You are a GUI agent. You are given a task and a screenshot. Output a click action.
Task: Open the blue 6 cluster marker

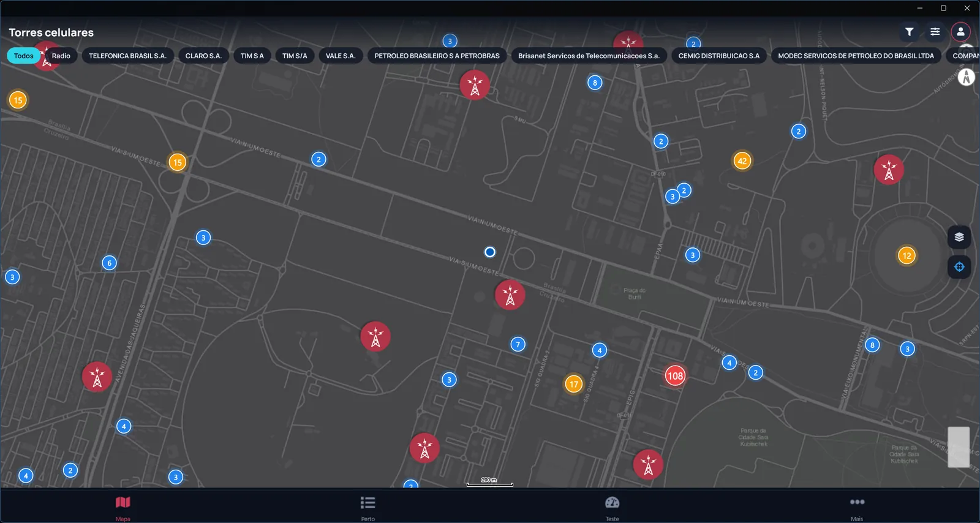point(109,263)
